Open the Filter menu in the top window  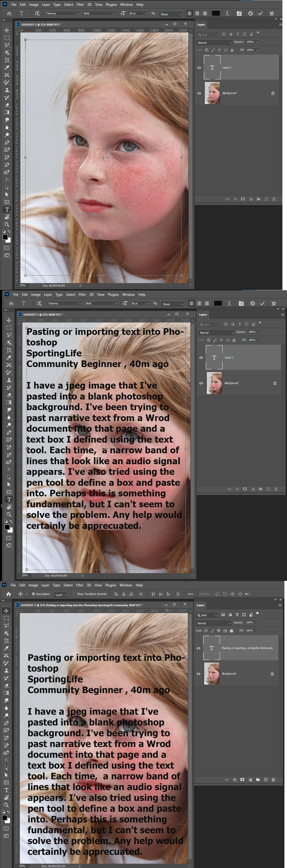pos(80,5)
